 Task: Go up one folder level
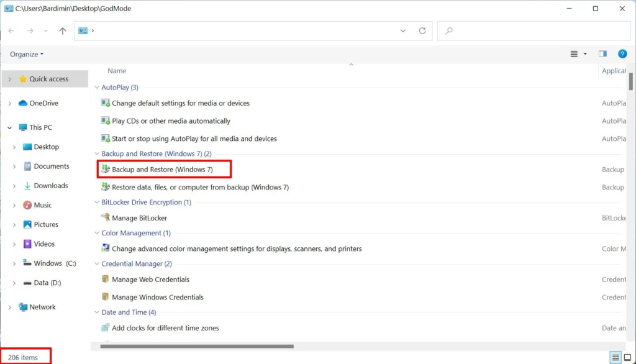(63, 31)
